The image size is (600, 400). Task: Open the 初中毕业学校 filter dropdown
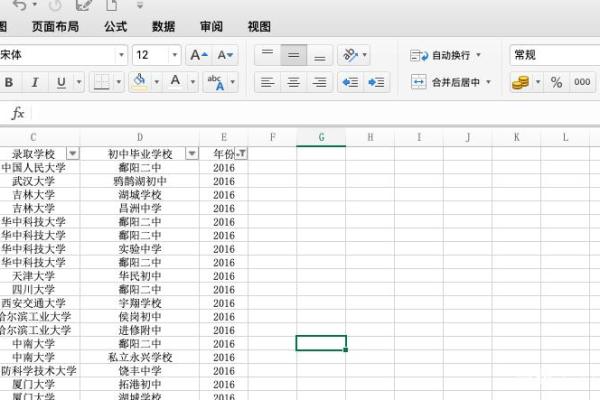tap(192, 154)
